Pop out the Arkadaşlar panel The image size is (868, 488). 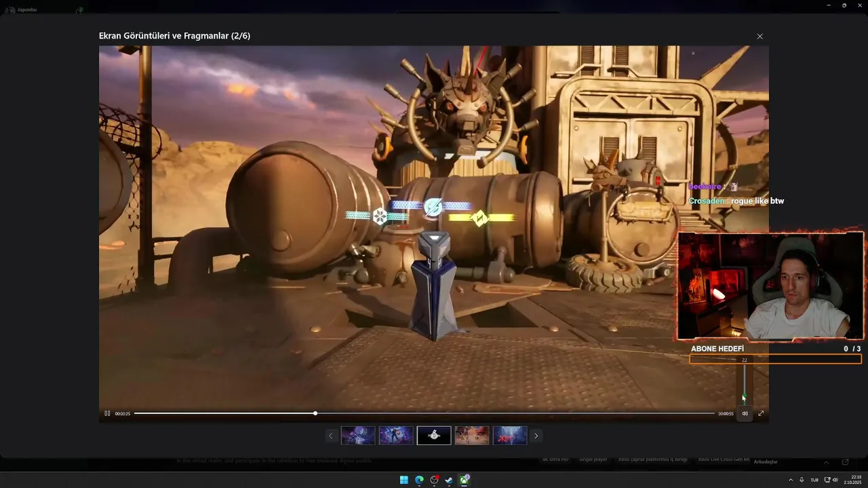845,462
